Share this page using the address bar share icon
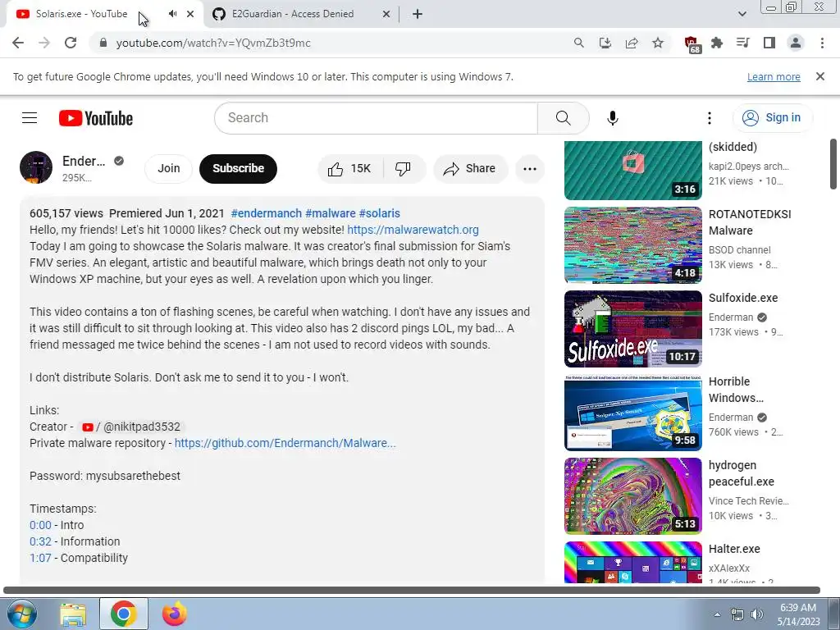This screenshot has width=840, height=630. pyautogui.click(x=632, y=43)
